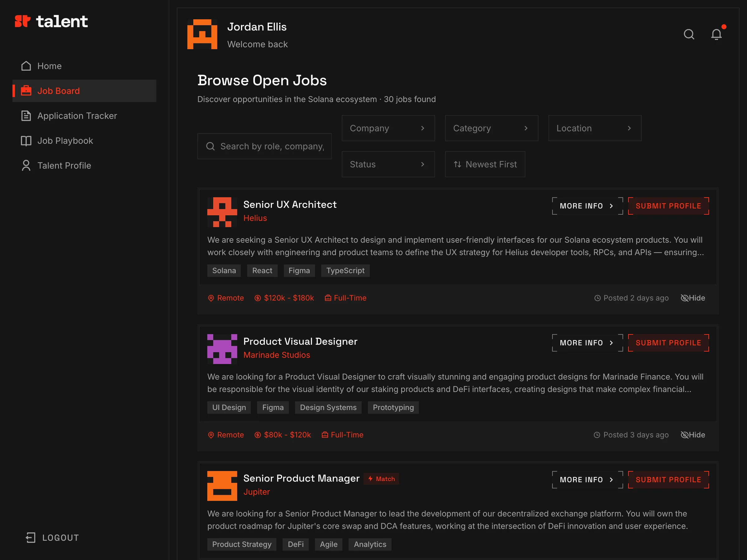Submit profile for Product Visual Designer
The height and width of the screenshot is (560, 747).
[x=668, y=343]
